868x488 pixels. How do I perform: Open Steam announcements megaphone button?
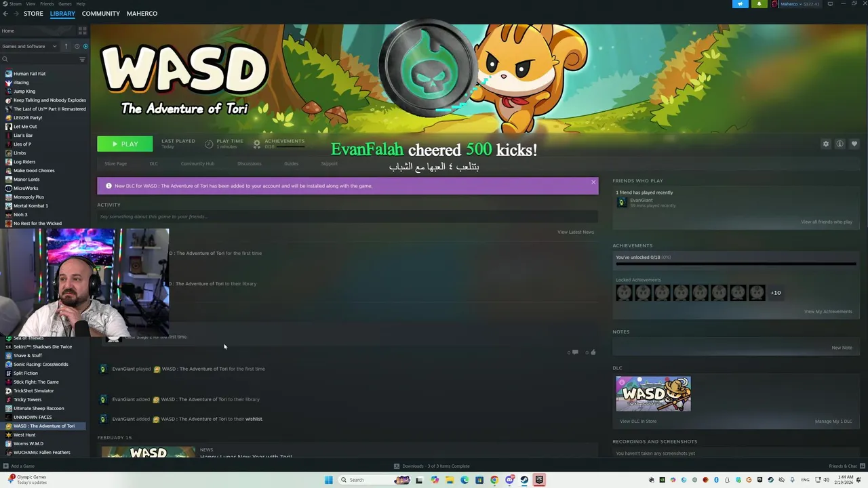741,4
